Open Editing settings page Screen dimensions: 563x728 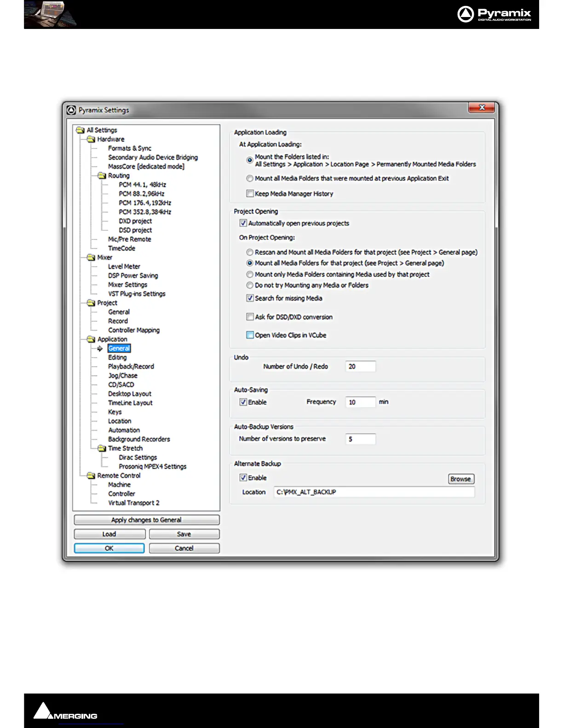117,357
